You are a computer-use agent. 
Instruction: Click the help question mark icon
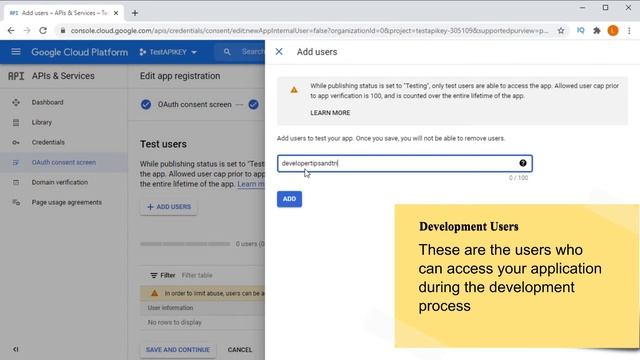522,163
